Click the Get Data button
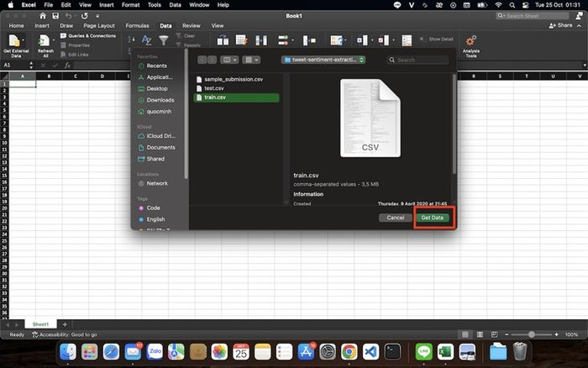 point(433,218)
